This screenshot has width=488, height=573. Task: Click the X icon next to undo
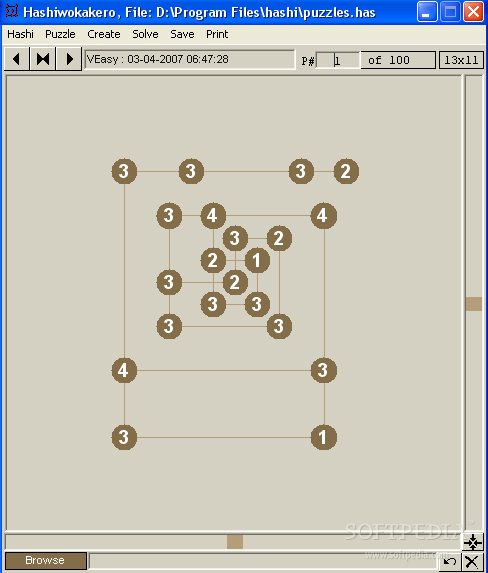click(x=472, y=562)
